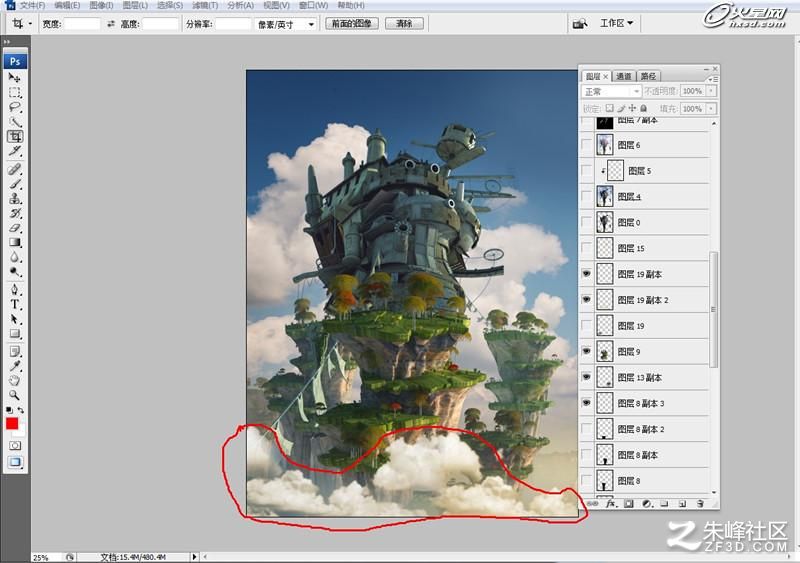Select the Lasso tool
Screen dimensions: 800x563
pyautogui.click(x=14, y=107)
